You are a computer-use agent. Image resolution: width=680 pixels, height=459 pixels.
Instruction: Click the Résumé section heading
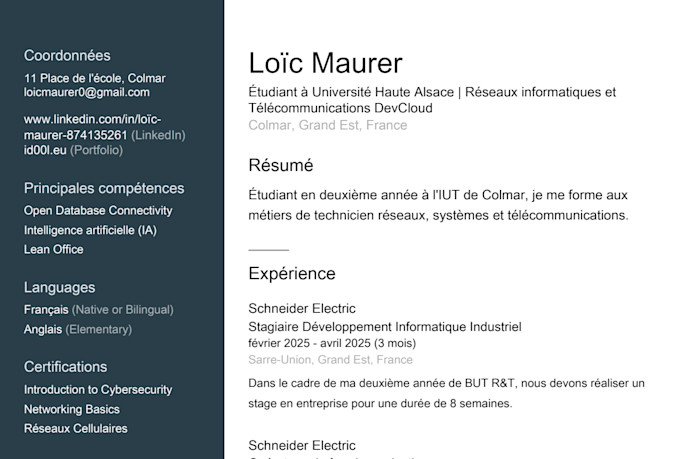pos(281,165)
